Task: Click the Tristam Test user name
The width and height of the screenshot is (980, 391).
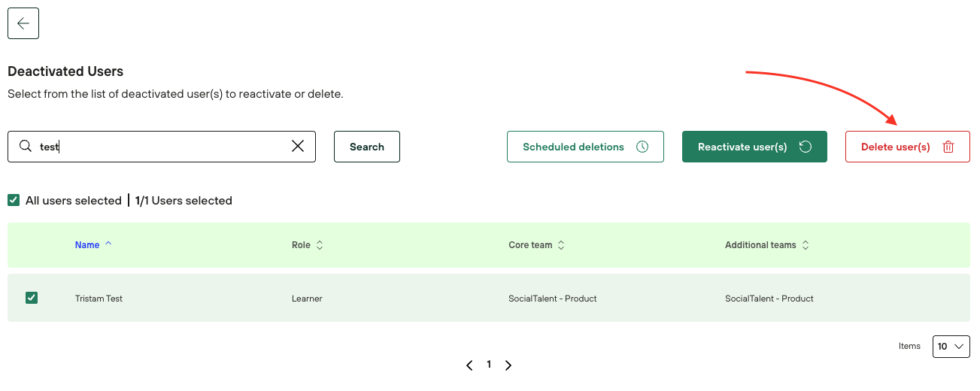Action: point(99,299)
